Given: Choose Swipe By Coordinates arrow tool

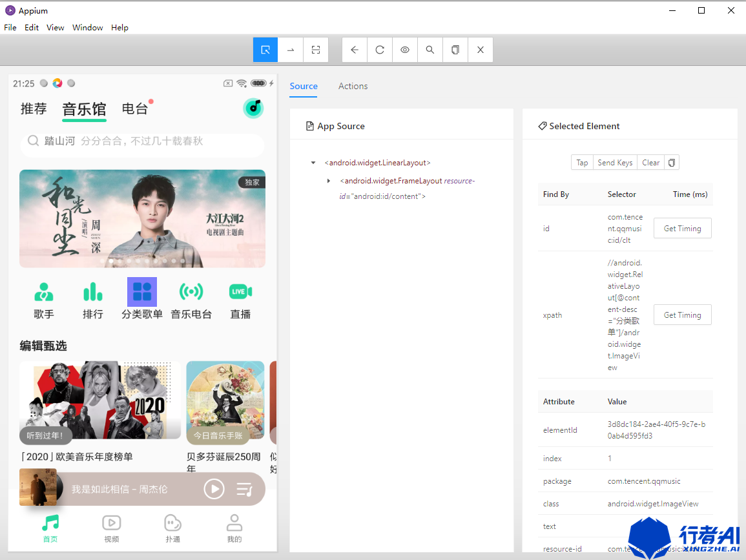Looking at the screenshot, I should click(x=291, y=50).
